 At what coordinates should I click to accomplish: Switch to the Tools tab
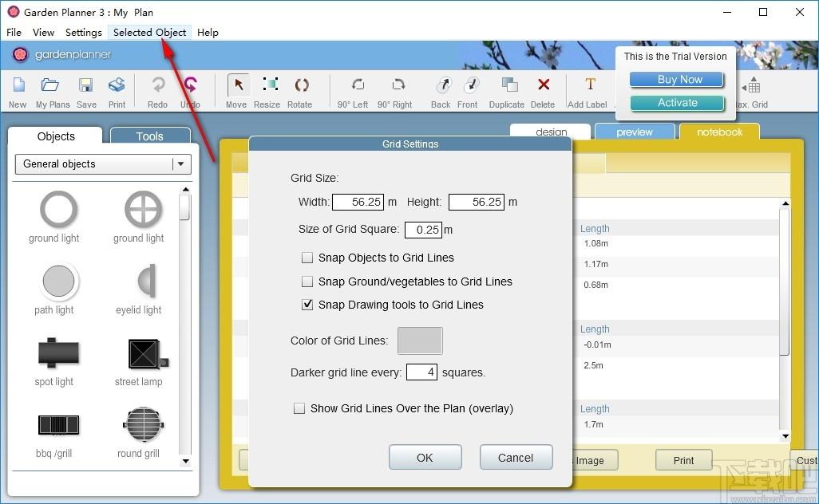pyautogui.click(x=150, y=136)
